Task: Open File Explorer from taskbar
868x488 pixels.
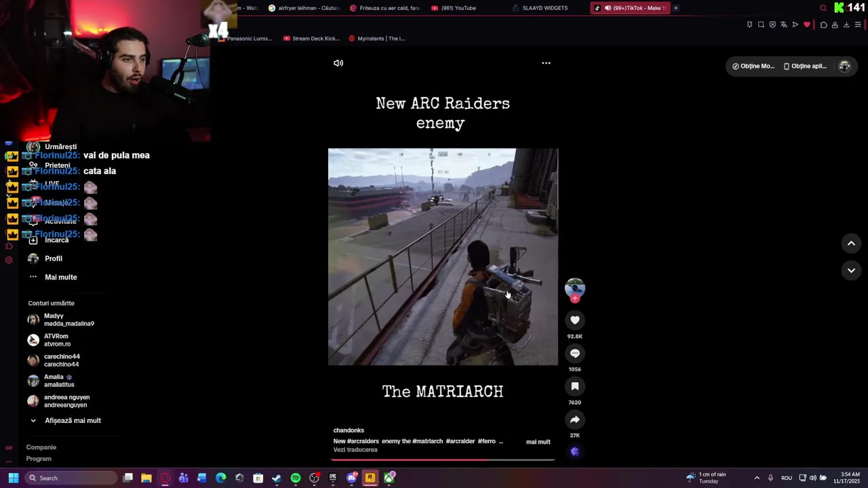Action: click(146, 478)
